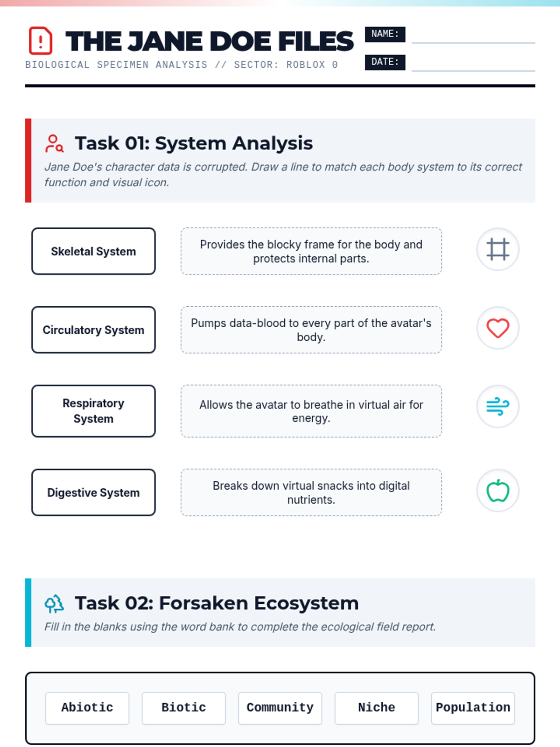
Task: Select the Skeletal System box
Action: pos(93,251)
